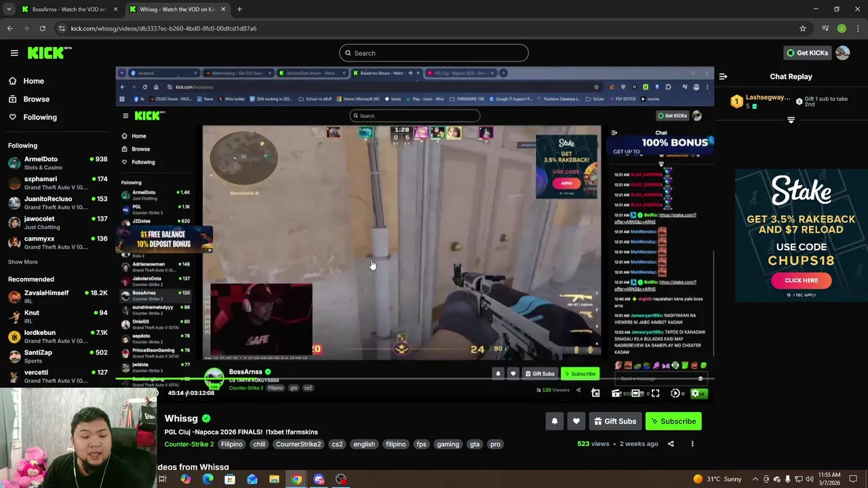Screen dimensions: 868x488
Task: Open Microsoft Edge from taskbar
Action: pos(208,479)
